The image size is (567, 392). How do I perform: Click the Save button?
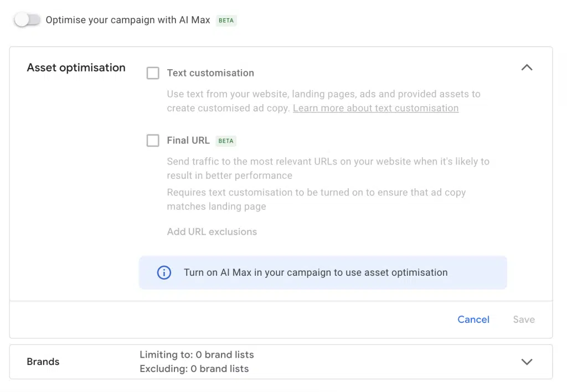[524, 319]
